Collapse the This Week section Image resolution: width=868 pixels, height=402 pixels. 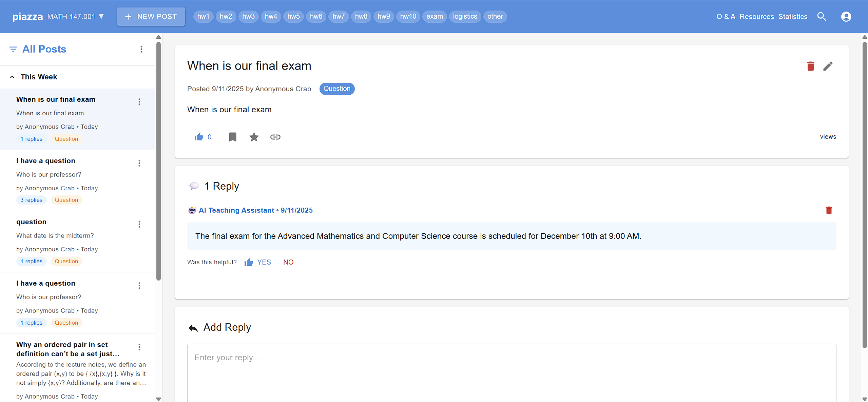coord(12,77)
